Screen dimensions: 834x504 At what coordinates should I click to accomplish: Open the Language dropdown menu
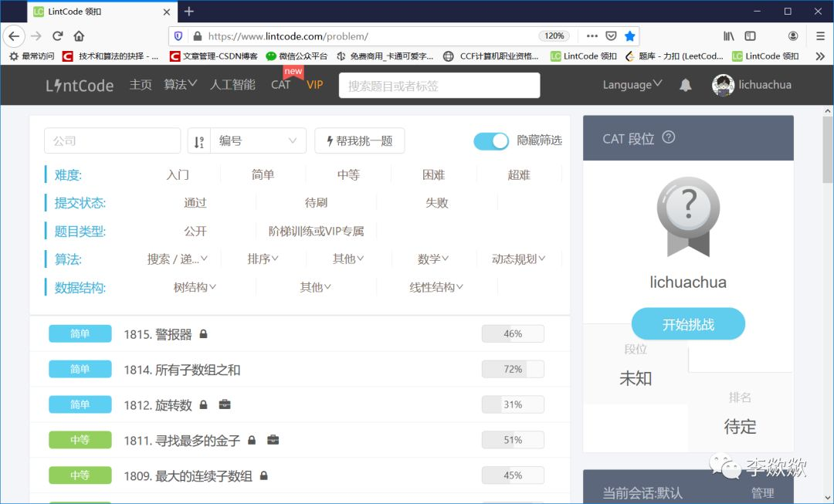click(631, 85)
